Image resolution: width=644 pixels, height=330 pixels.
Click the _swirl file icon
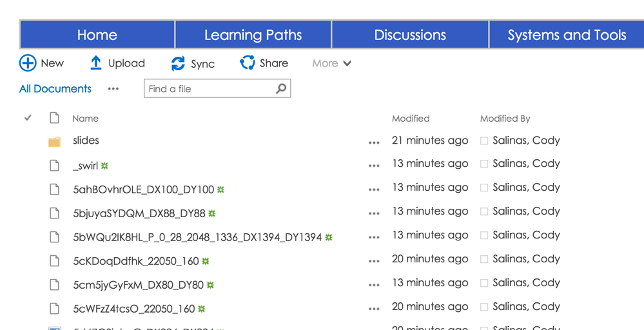coord(55,165)
